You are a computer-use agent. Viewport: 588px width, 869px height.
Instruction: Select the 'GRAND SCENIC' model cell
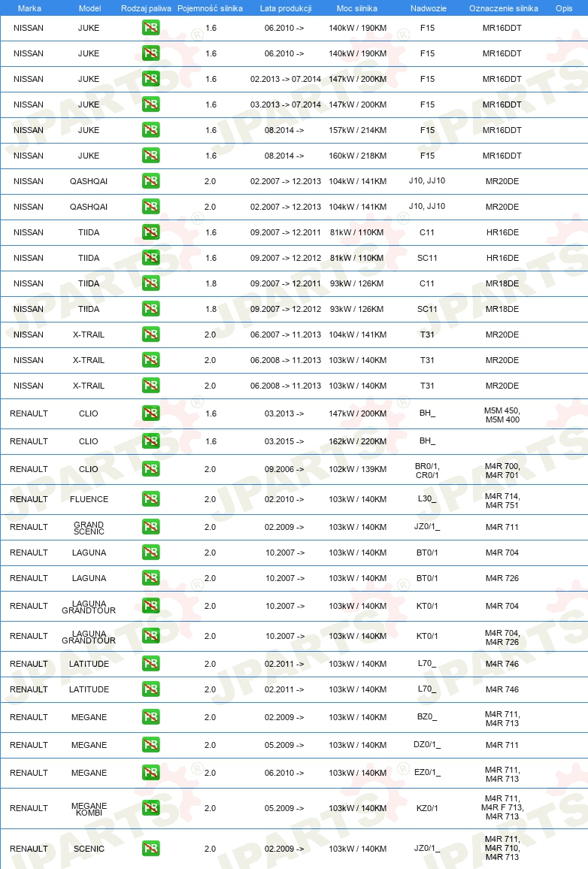pyautogui.click(x=89, y=528)
